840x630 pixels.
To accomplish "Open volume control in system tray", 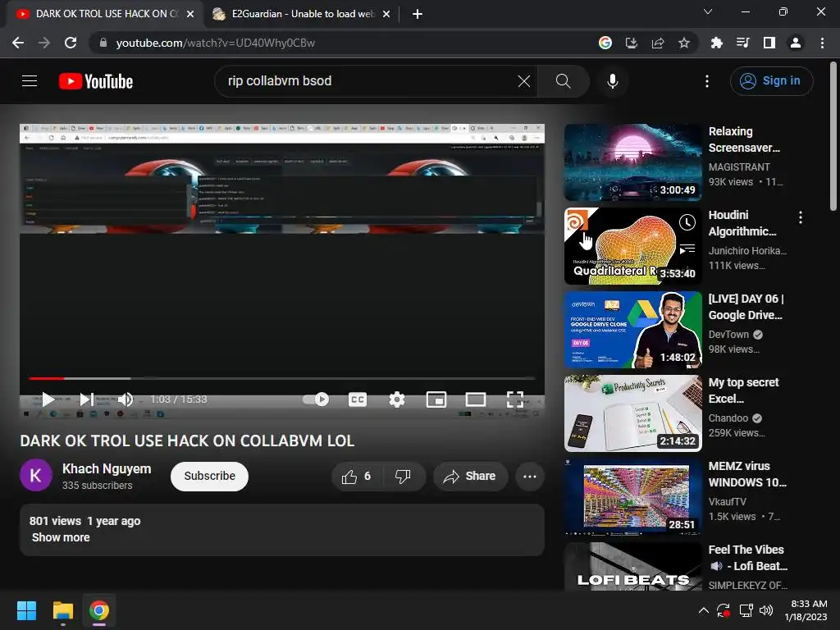I will (x=766, y=610).
